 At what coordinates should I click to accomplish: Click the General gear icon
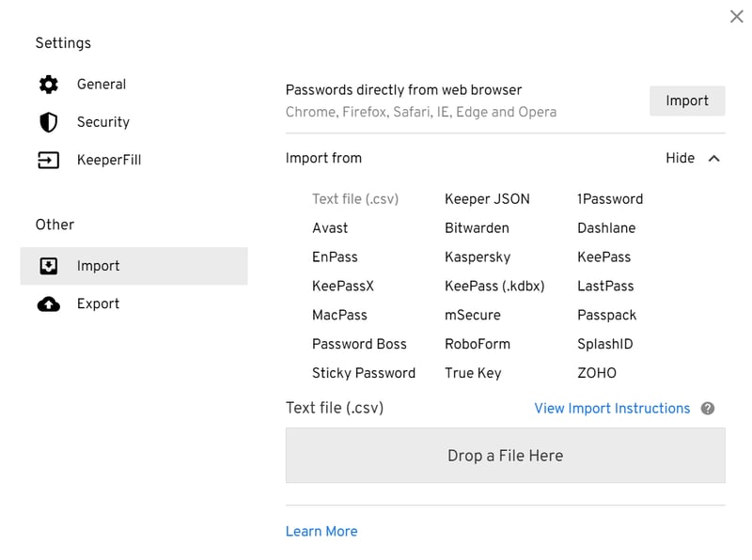49,85
